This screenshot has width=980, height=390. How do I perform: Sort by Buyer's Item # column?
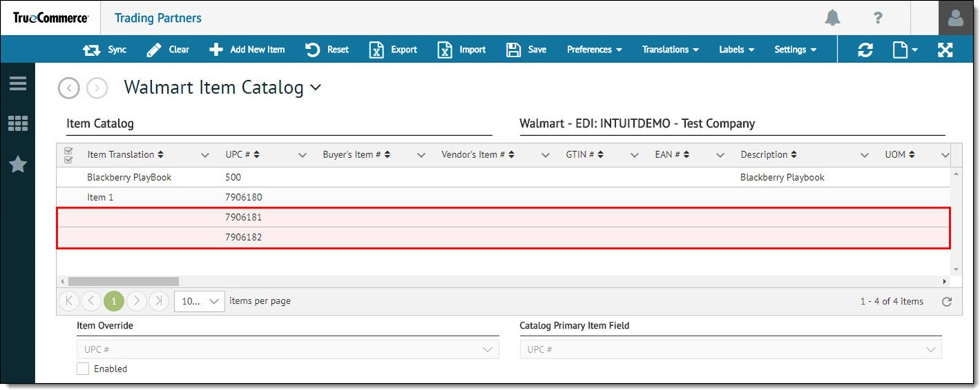point(357,155)
